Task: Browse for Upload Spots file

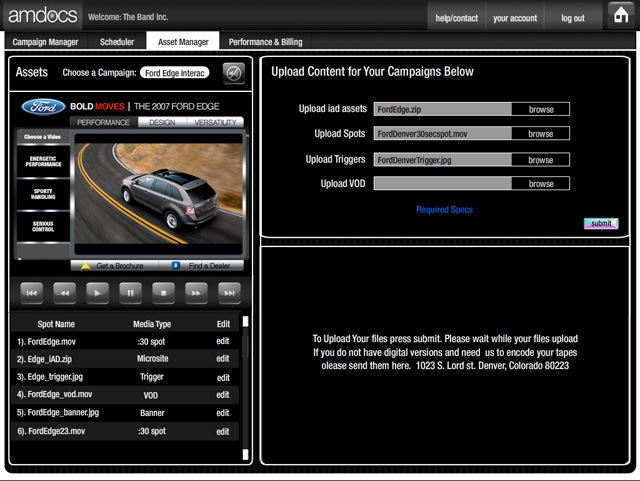Action: [541, 134]
